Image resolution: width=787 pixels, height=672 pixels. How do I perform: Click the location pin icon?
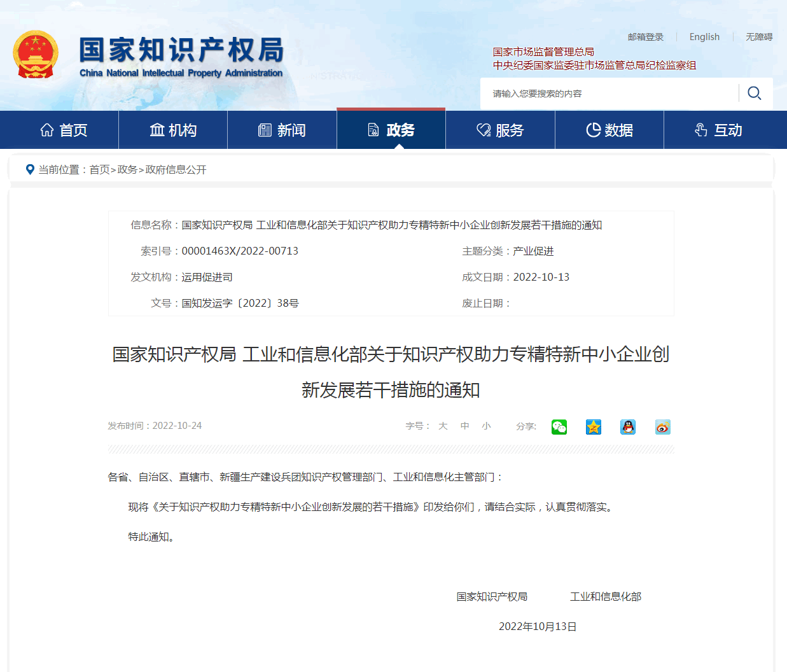point(29,169)
